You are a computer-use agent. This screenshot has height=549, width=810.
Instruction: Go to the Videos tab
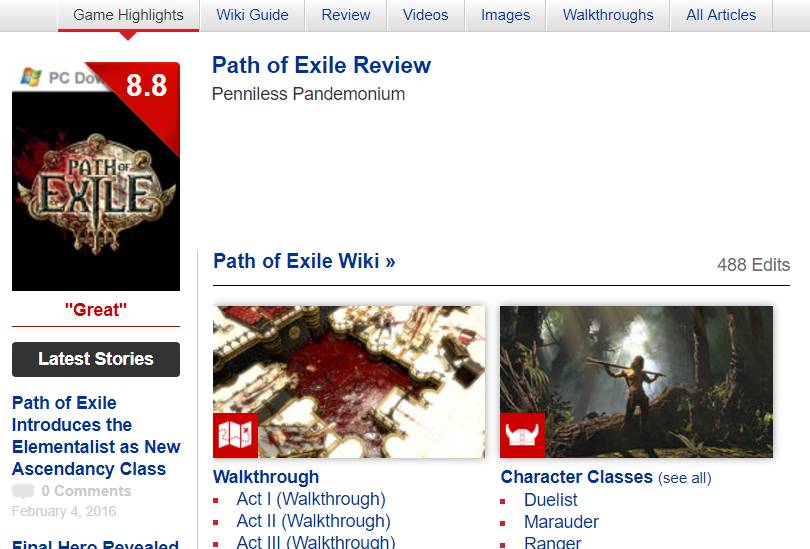click(425, 15)
